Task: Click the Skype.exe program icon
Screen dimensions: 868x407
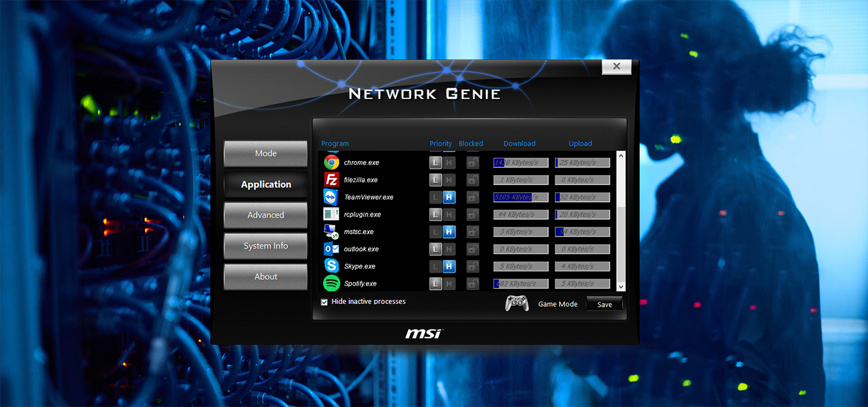Action: coord(332,266)
